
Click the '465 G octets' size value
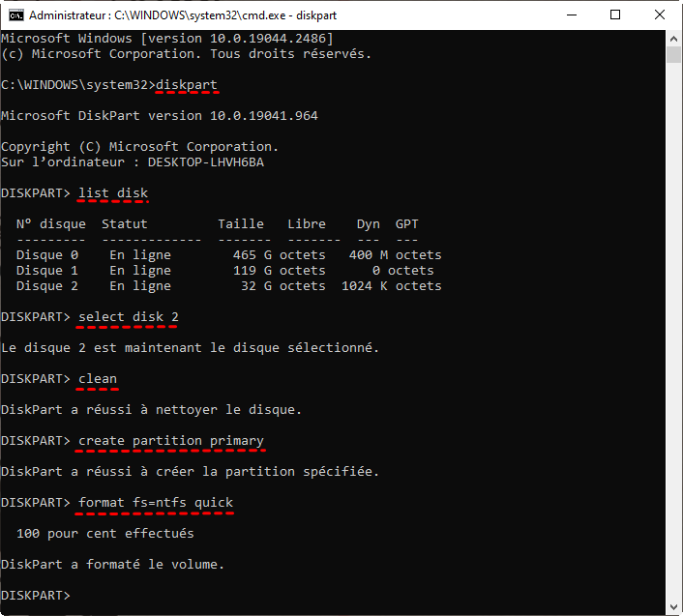pos(279,254)
